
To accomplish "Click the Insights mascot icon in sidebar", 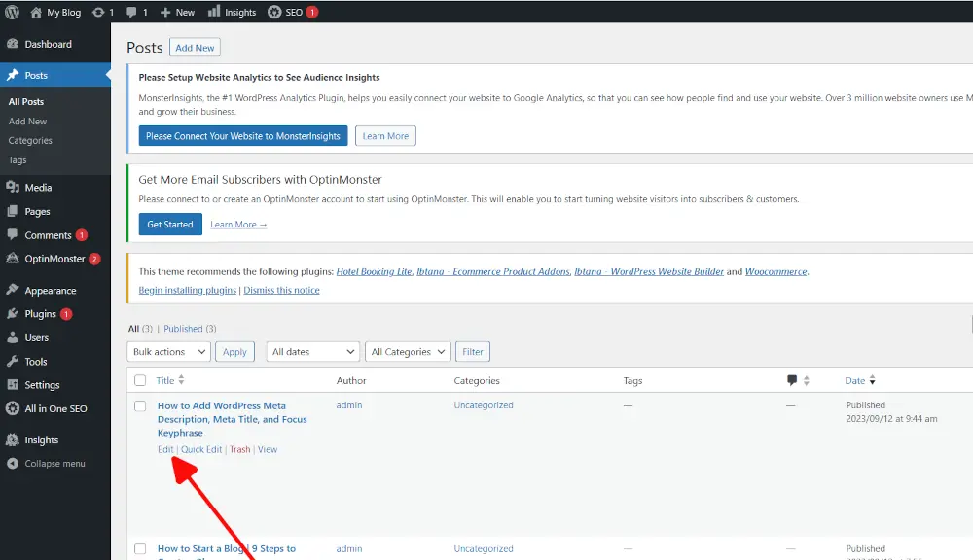I will tap(13, 439).
